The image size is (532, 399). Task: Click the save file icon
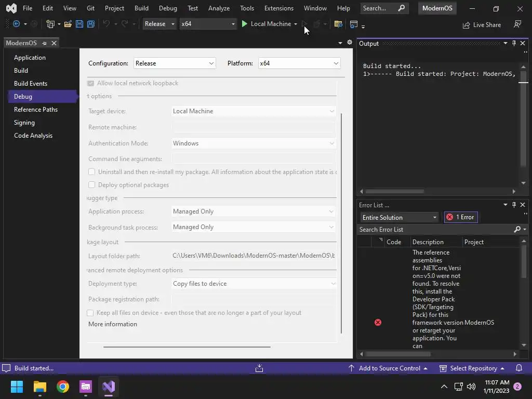(x=79, y=24)
